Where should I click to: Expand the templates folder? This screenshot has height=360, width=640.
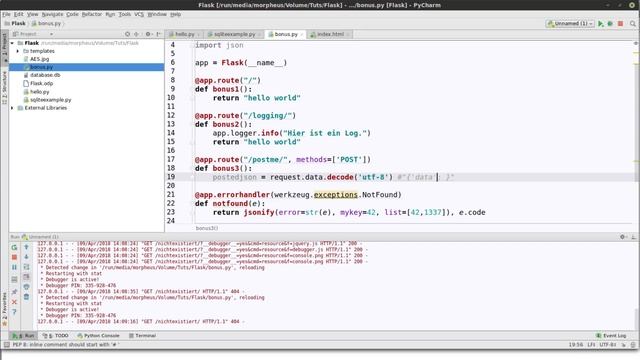(18, 51)
